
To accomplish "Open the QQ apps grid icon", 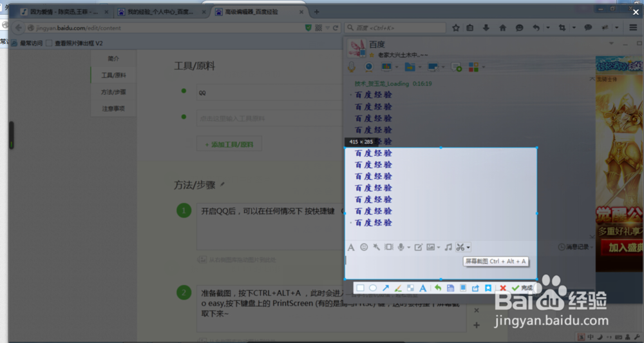I will click(473, 66).
